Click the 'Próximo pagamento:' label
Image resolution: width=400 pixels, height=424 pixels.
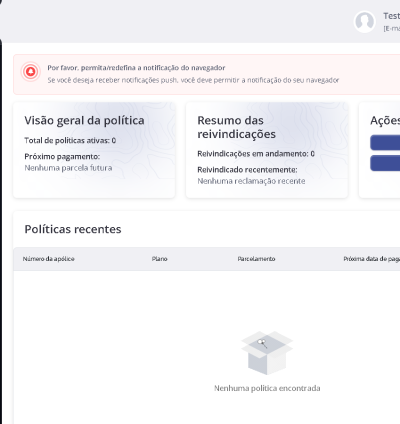click(x=62, y=156)
